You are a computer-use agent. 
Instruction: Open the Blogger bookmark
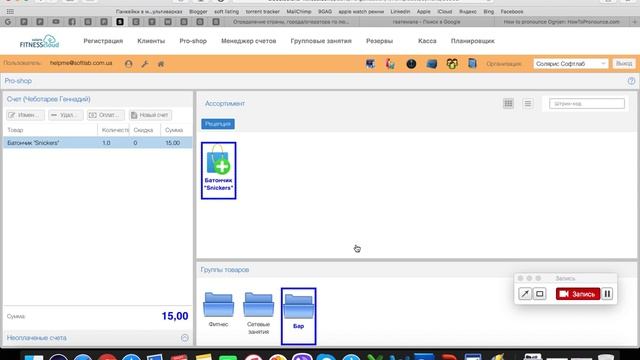198,11
